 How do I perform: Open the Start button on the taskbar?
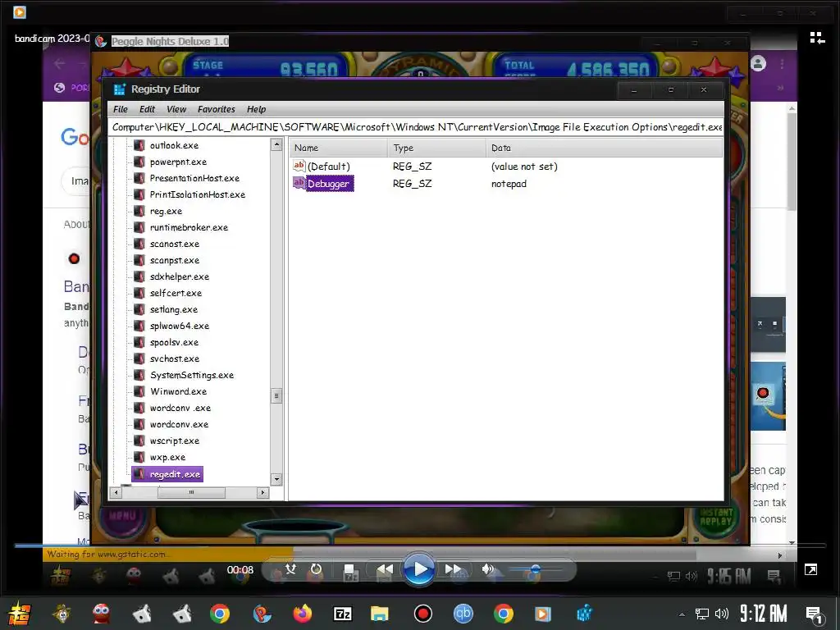click(19, 614)
